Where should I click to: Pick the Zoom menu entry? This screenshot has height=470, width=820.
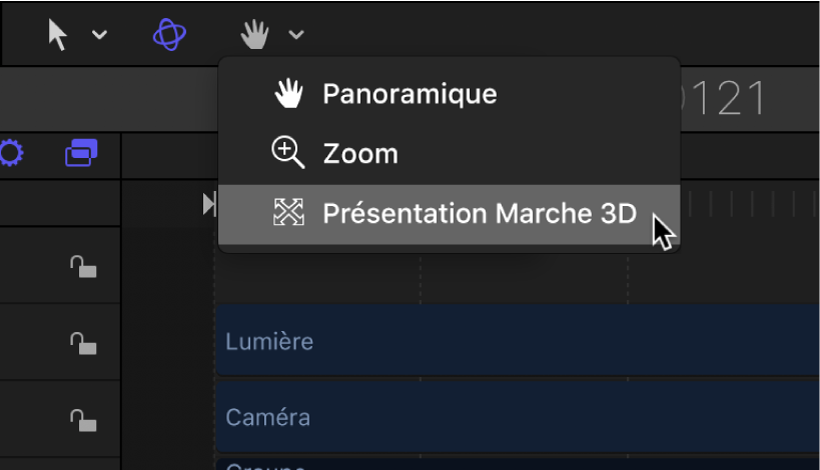pos(360,154)
